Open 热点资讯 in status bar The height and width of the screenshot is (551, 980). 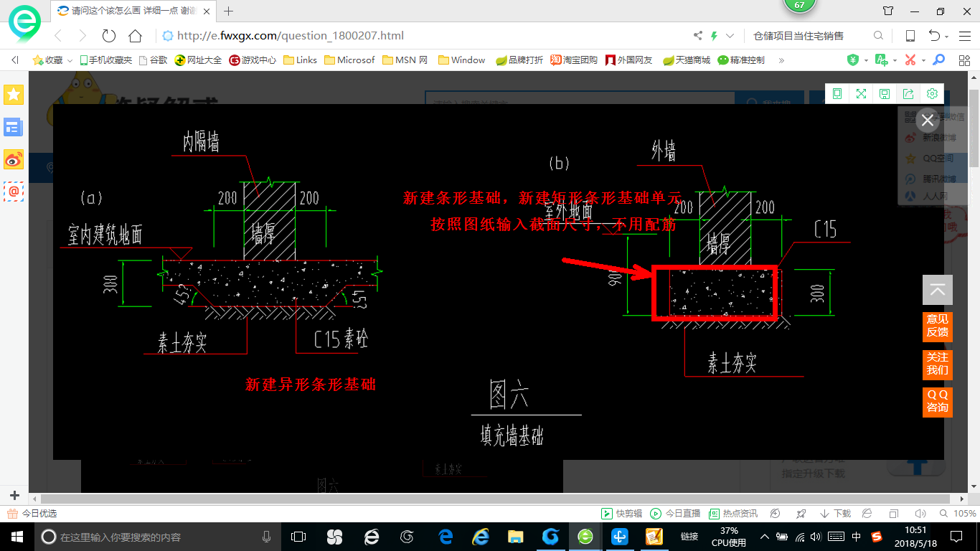(733, 514)
